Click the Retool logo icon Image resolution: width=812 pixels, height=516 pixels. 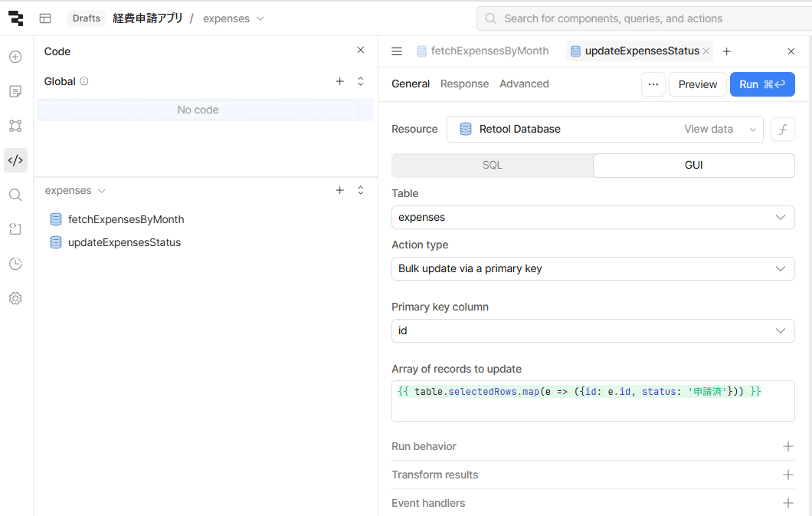[x=15, y=18]
